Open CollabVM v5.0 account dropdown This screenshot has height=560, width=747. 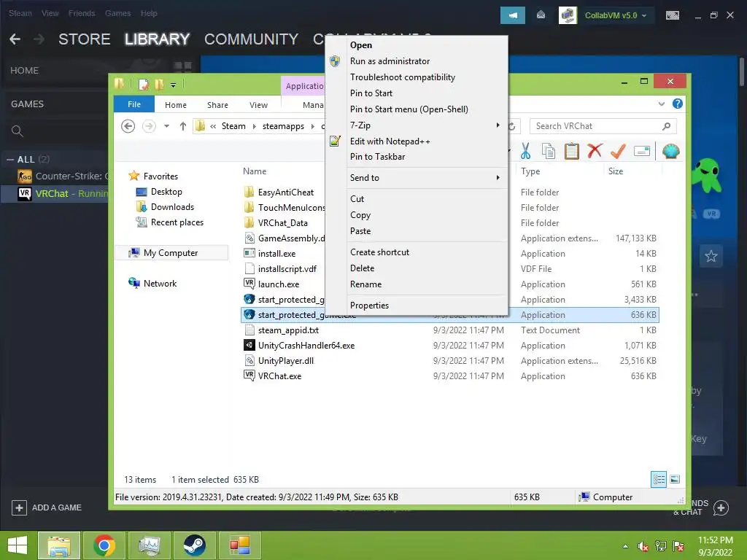click(x=616, y=15)
